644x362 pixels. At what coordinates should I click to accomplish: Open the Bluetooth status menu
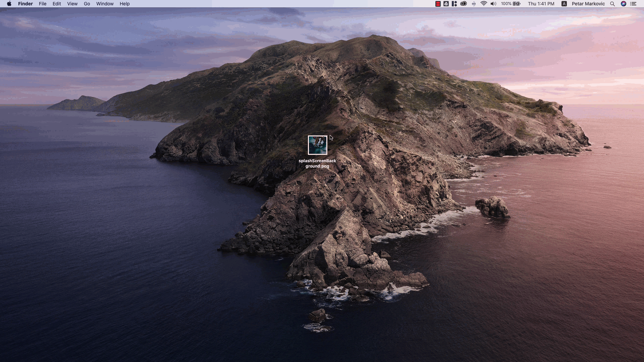pos(474,4)
